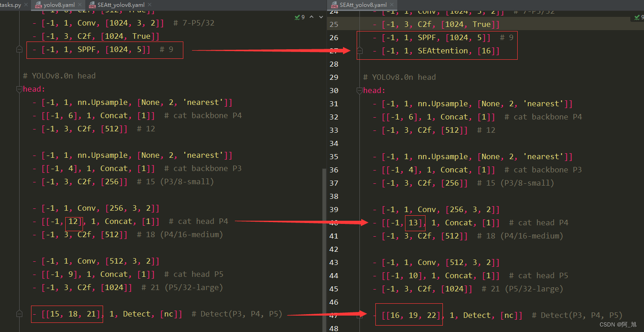Click 'cat backbone P3' comment on line 36
The height and width of the screenshot is (332, 644).
543,170
